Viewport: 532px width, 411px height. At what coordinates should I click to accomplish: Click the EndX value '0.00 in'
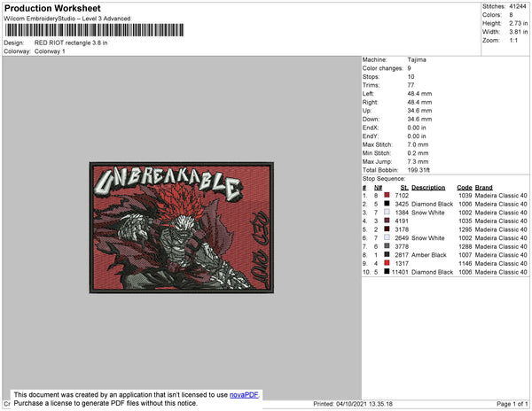417,128
